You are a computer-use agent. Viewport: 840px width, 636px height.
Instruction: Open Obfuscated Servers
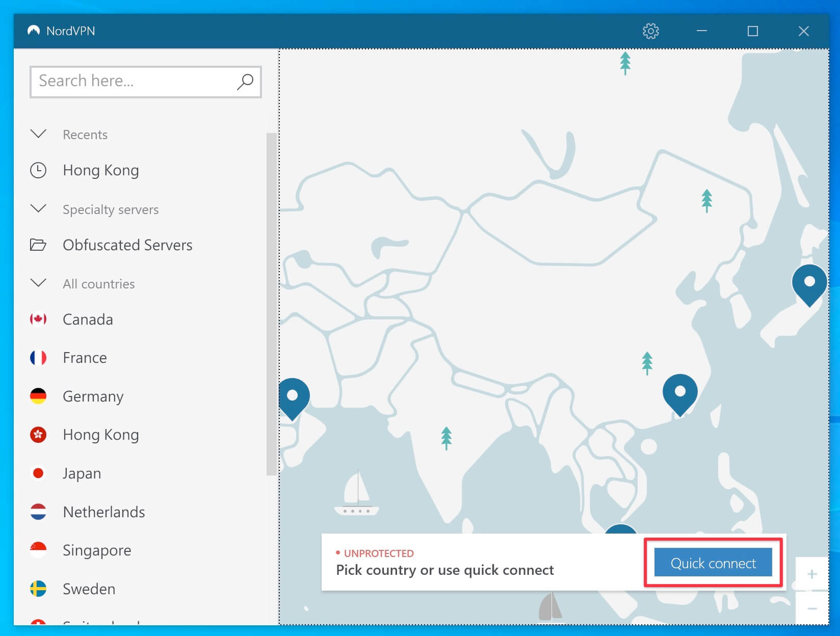(x=127, y=245)
